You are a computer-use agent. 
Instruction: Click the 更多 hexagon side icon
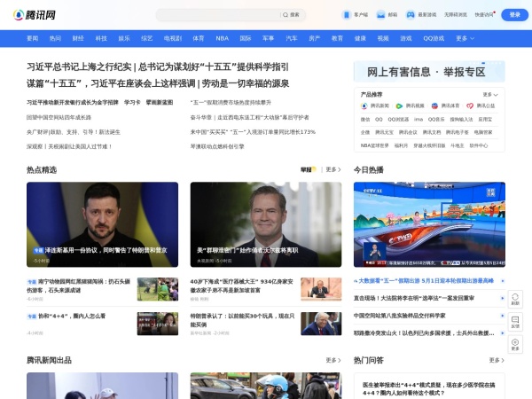click(x=515, y=344)
